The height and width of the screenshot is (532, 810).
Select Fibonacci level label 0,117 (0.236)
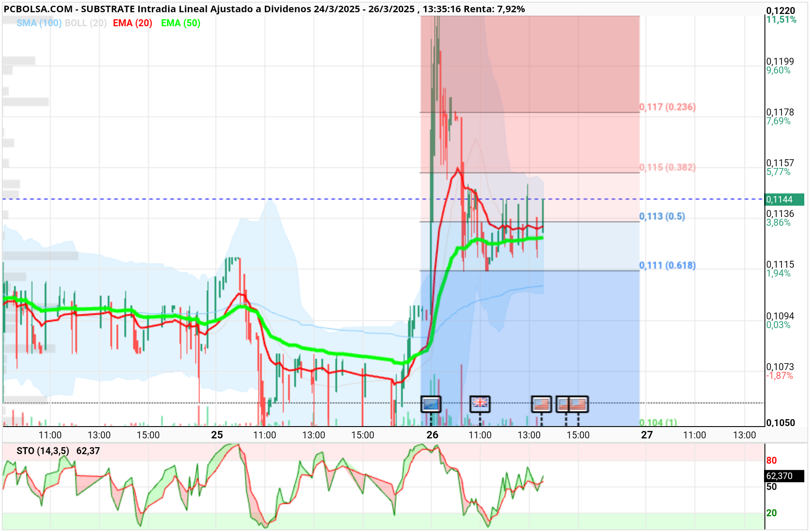tap(667, 107)
